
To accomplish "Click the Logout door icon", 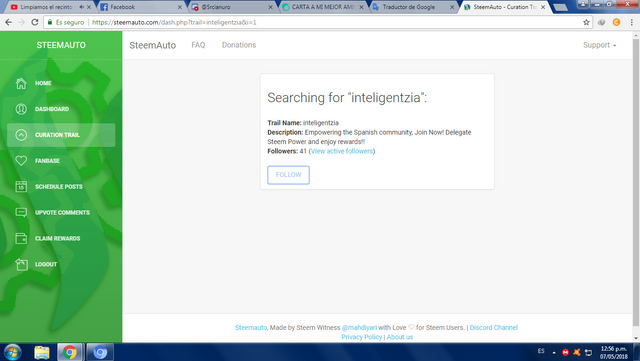I will [x=21, y=264].
